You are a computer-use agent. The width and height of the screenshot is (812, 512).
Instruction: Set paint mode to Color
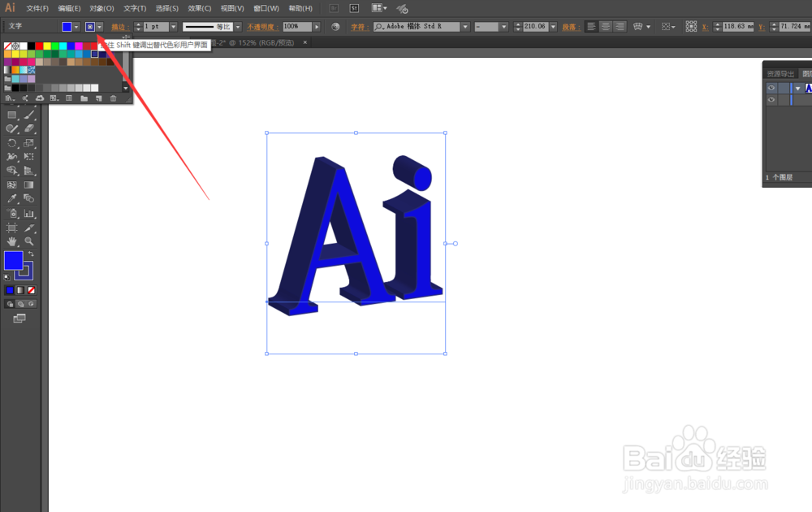[x=9, y=290]
